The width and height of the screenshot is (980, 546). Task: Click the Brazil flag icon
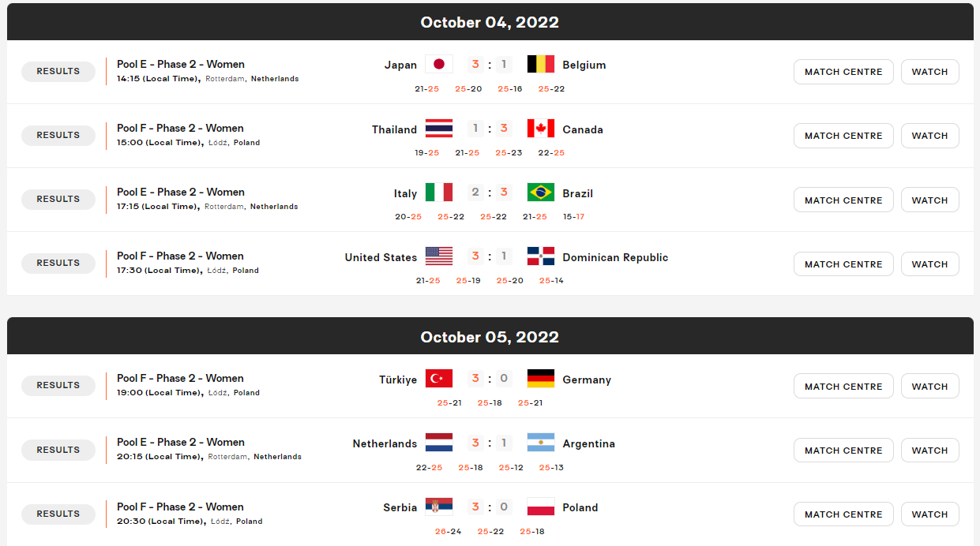coord(541,193)
